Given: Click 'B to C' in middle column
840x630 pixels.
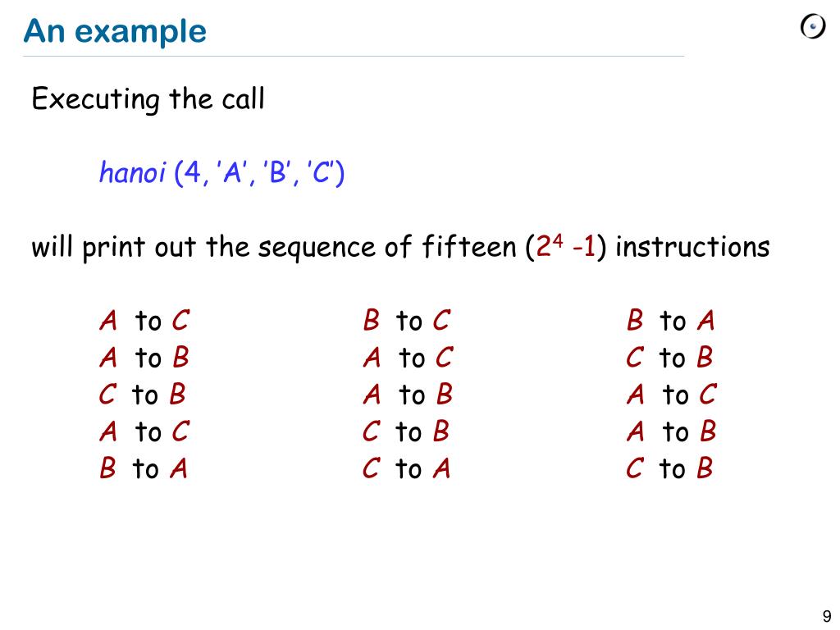Looking at the screenshot, I should click(x=407, y=321).
